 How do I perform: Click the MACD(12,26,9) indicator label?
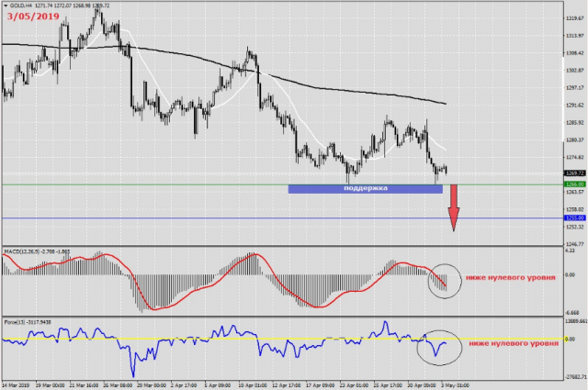(x=28, y=249)
